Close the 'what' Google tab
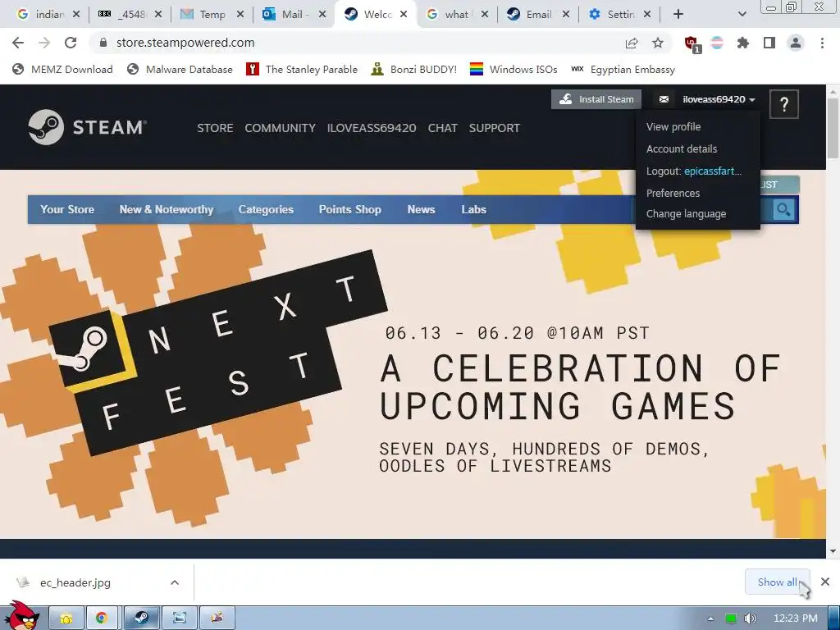 (x=484, y=15)
